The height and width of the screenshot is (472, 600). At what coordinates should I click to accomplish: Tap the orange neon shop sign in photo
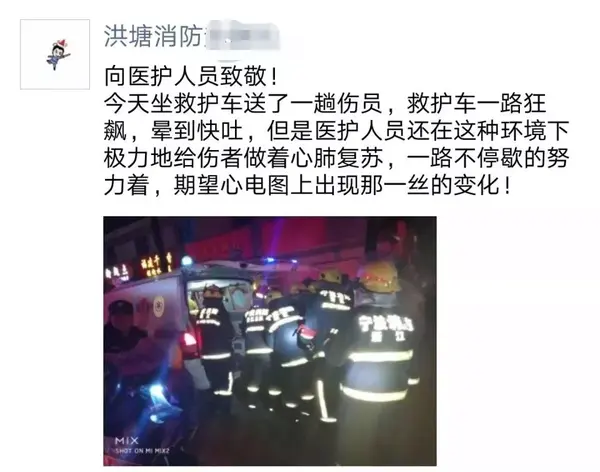(x=156, y=263)
